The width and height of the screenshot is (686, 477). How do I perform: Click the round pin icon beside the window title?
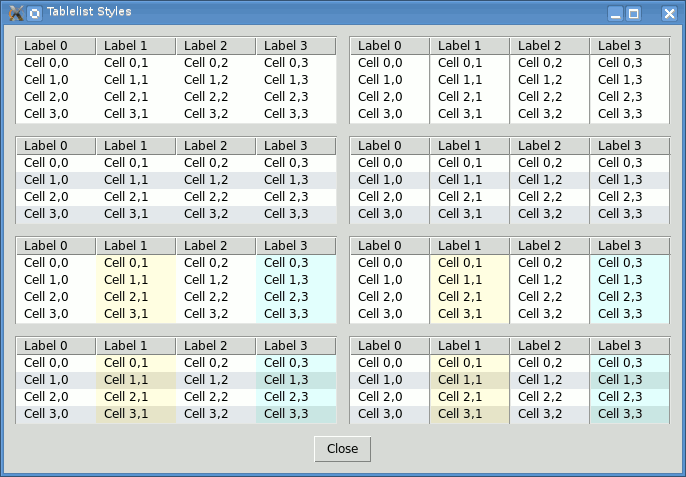point(35,13)
